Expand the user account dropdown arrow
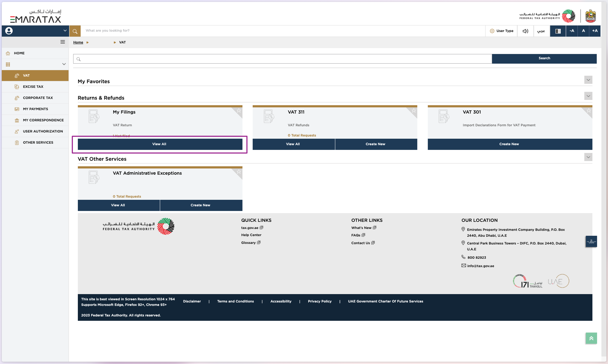Image resolution: width=608 pixels, height=364 pixels. click(x=65, y=31)
